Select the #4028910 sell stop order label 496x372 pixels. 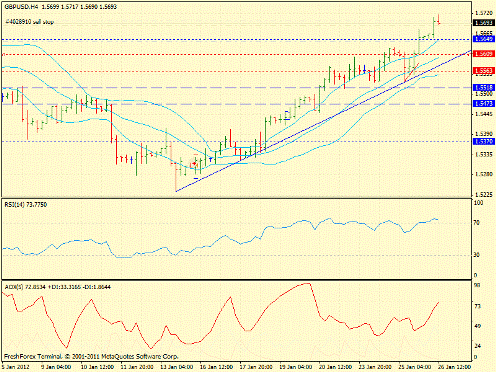[x=29, y=22]
